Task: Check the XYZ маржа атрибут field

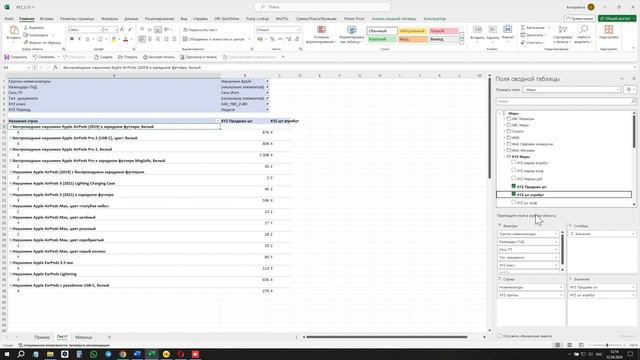Action: (x=513, y=162)
